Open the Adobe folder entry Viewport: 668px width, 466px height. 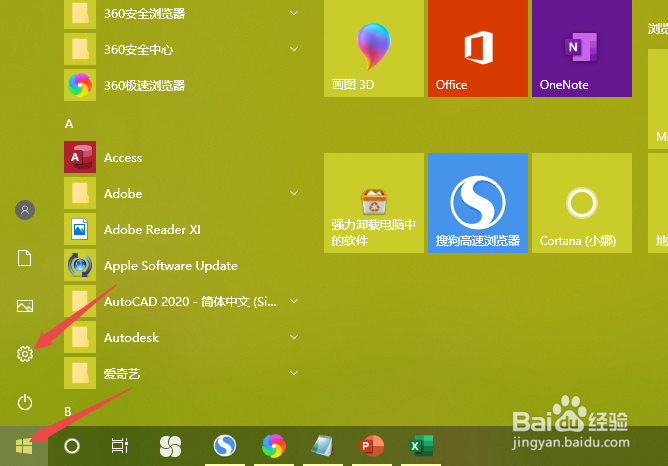(x=183, y=193)
